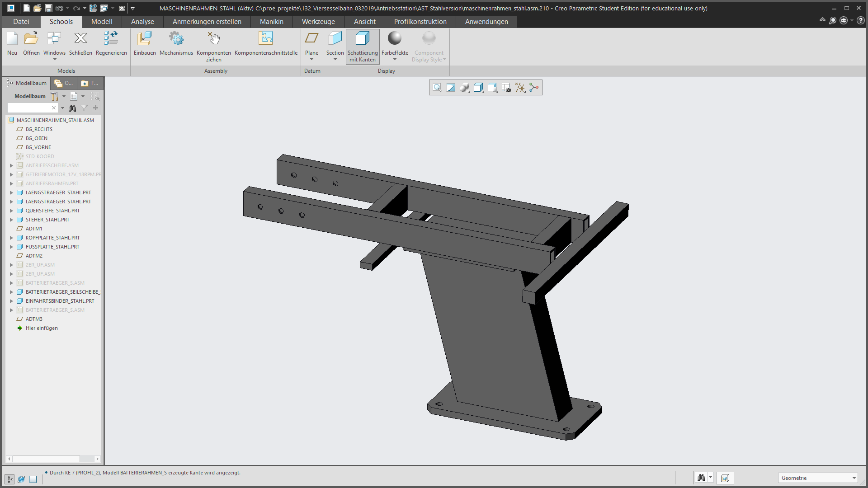Click the Komponentenschnittstelle icon
This screenshot has height=488, width=868.
266,39
